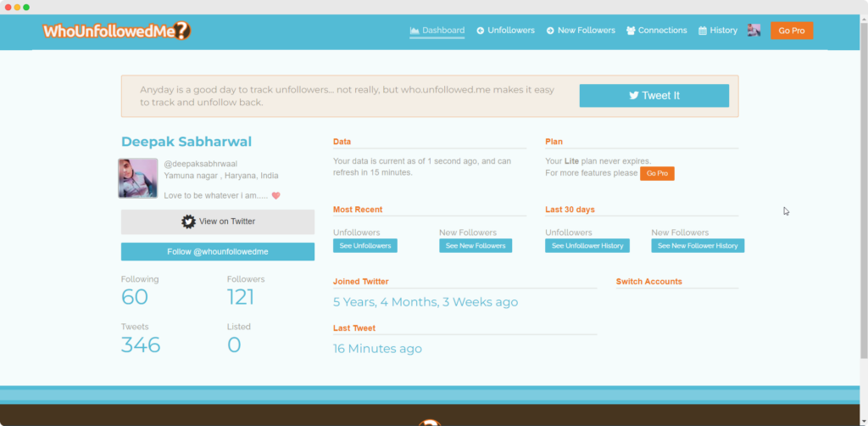Click See New Followers button
Viewport: 868px width, 426px height.
point(476,245)
